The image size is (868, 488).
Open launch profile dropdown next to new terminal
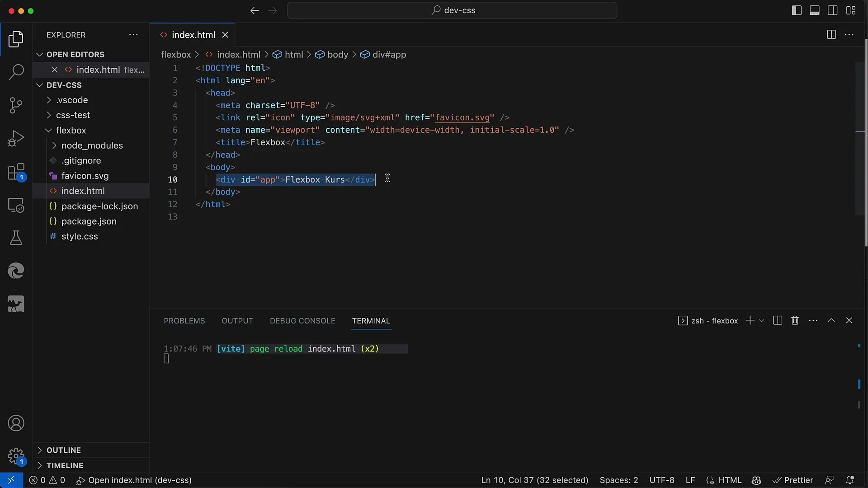coord(762,320)
